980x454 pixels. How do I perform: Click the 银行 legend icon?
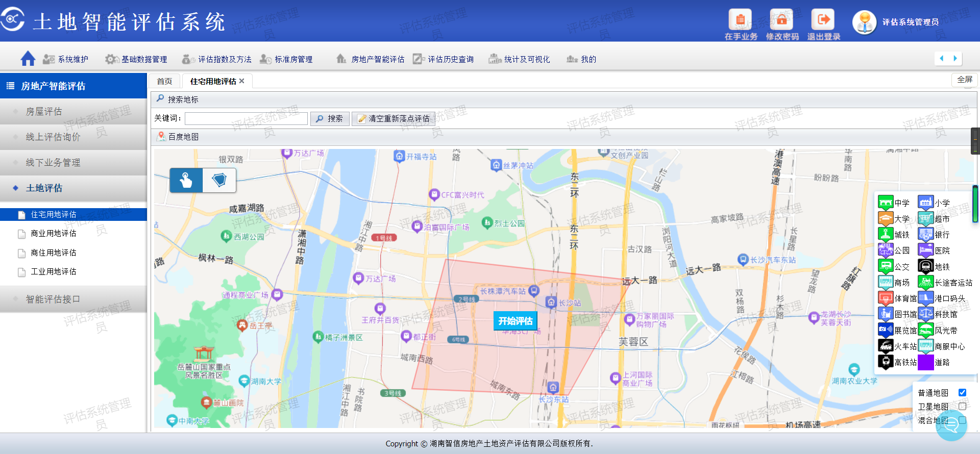926,234
